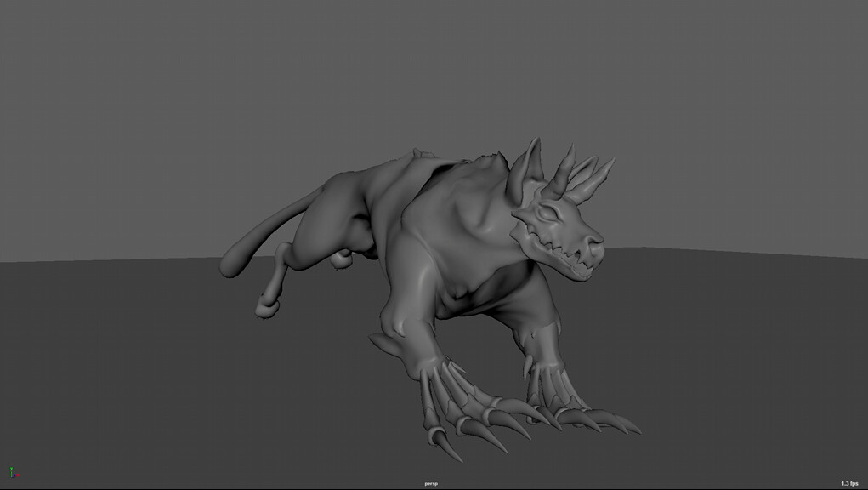Click the blue Z axis of the orientation gizmo

tap(14, 476)
